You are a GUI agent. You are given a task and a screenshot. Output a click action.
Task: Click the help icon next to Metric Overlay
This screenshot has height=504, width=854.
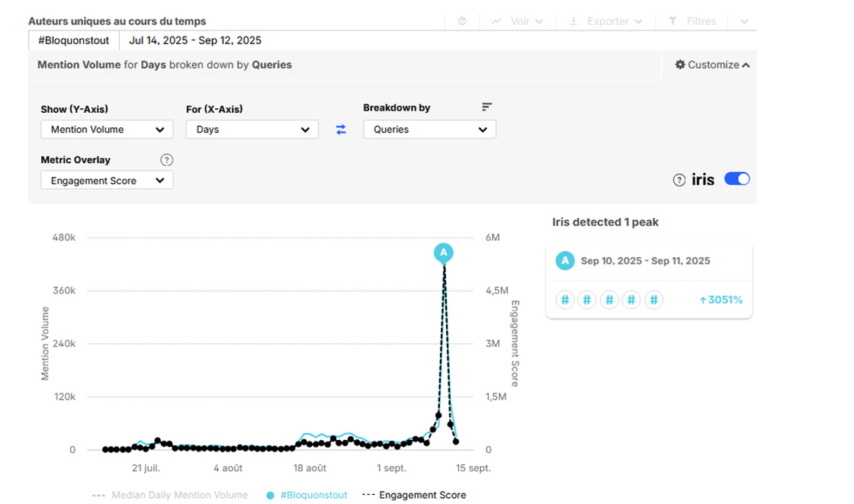pos(167,160)
